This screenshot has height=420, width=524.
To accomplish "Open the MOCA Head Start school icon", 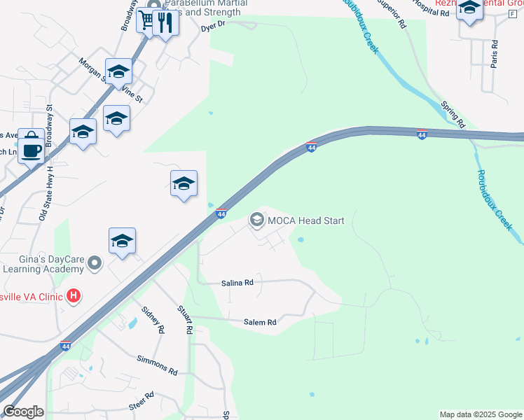I will 256,220.
